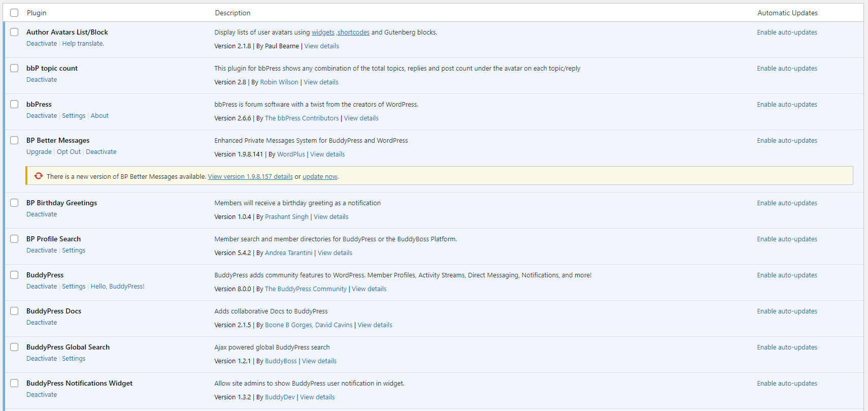Open The BuddyPress Community author link
This screenshot has height=411, width=868.
pos(306,289)
